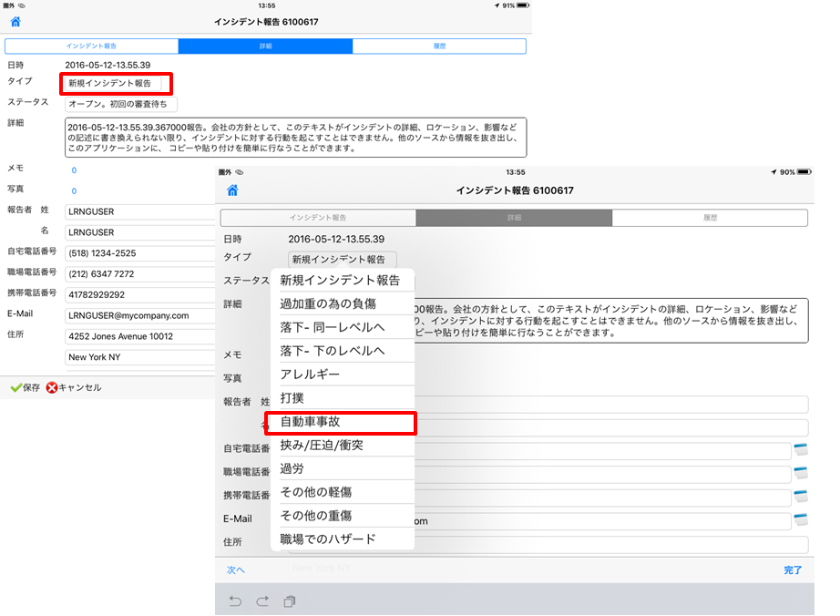Click the green checkmark save icon
This screenshot has height=616, width=840.
15,387
